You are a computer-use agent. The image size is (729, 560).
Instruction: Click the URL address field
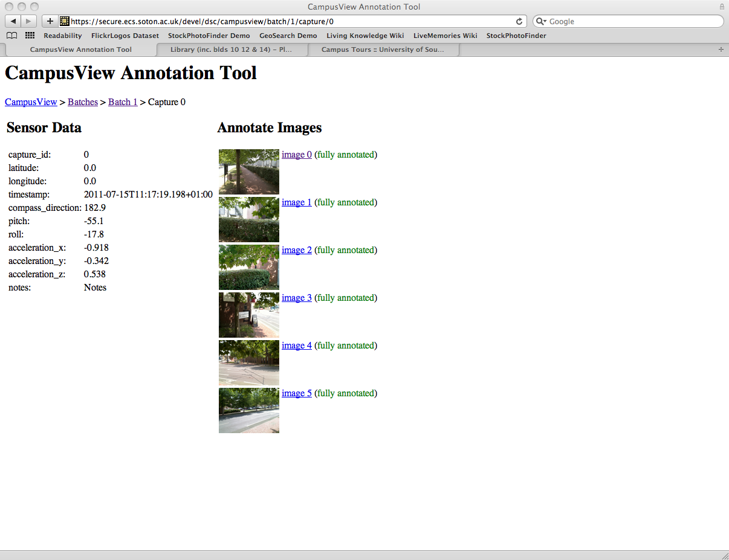(290, 21)
